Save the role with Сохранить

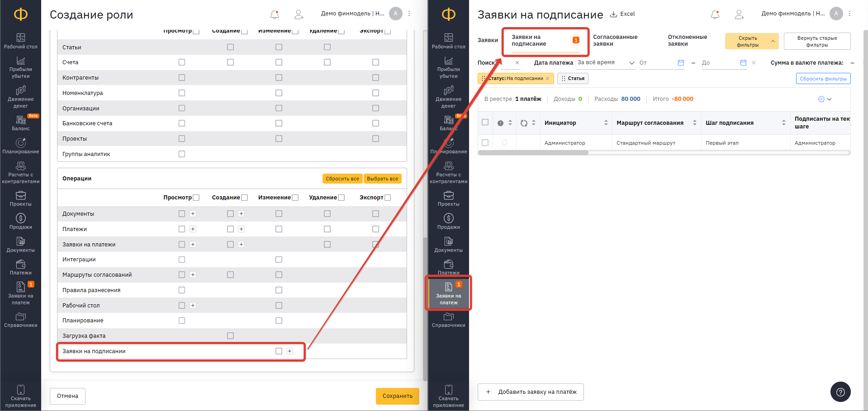coord(398,396)
